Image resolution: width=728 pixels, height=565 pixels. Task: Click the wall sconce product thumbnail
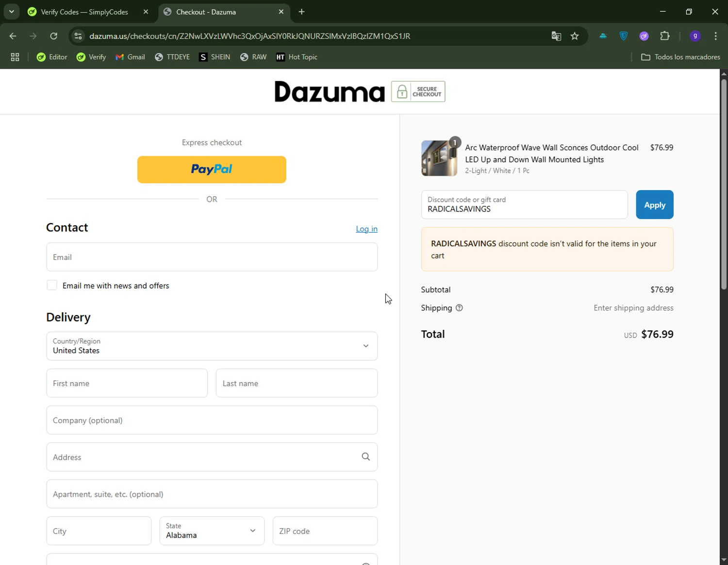tap(439, 158)
